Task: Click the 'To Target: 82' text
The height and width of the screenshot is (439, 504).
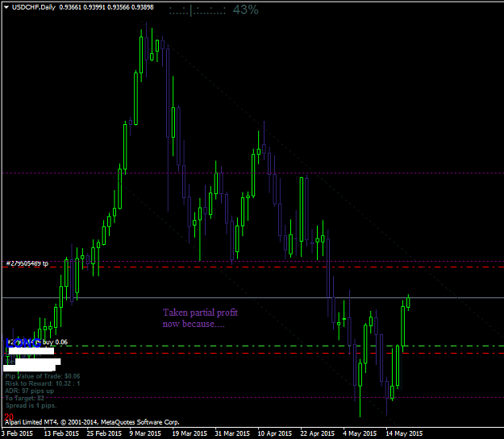Action: [24, 398]
